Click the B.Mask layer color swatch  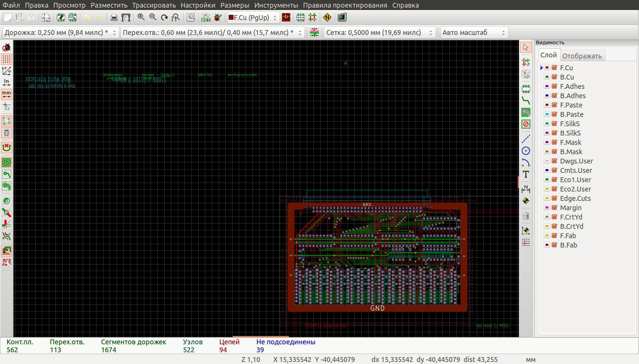click(547, 152)
